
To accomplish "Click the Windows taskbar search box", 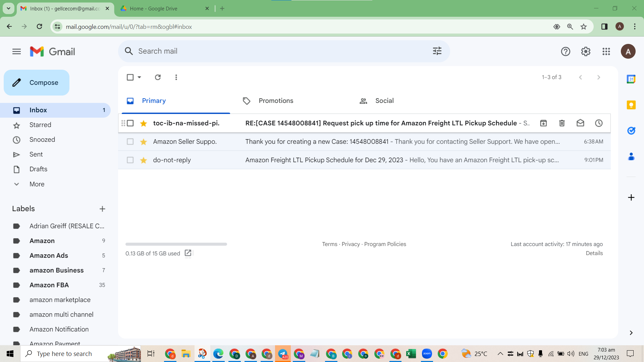I will 80,354.
